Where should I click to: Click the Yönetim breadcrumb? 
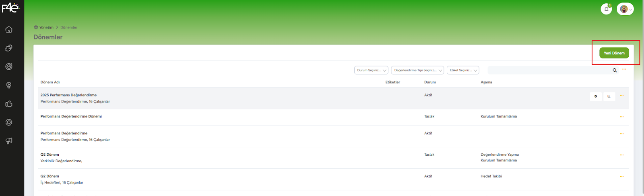click(x=46, y=27)
